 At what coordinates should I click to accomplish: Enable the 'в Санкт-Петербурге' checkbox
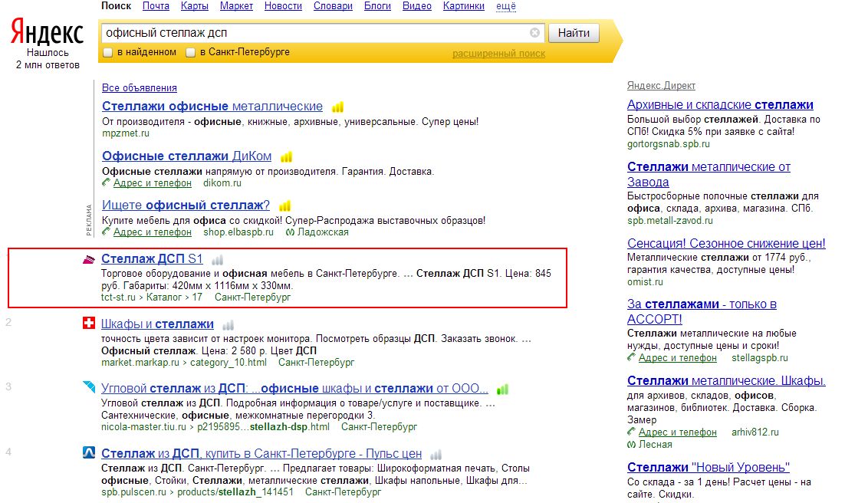(190, 53)
